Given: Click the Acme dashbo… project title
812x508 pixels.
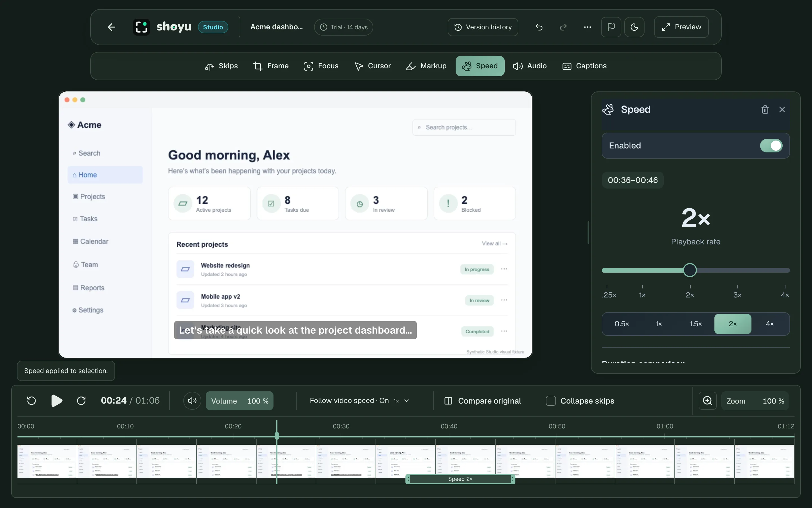Looking at the screenshot, I should click(277, 27).
